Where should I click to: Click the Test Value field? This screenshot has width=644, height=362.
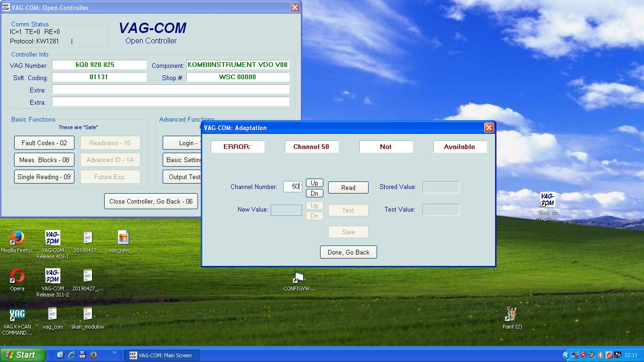[441, 210]
